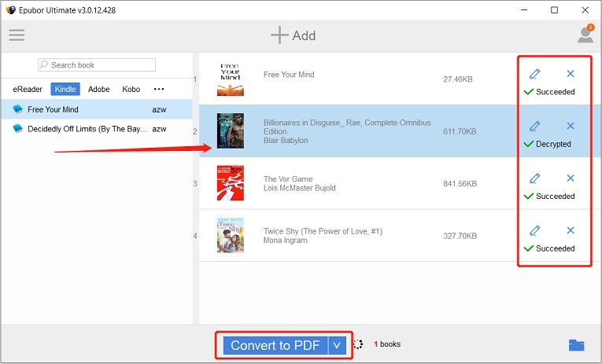
Task: Click the Free Your Mind cover thumbnail
Action: click(231, 79)
